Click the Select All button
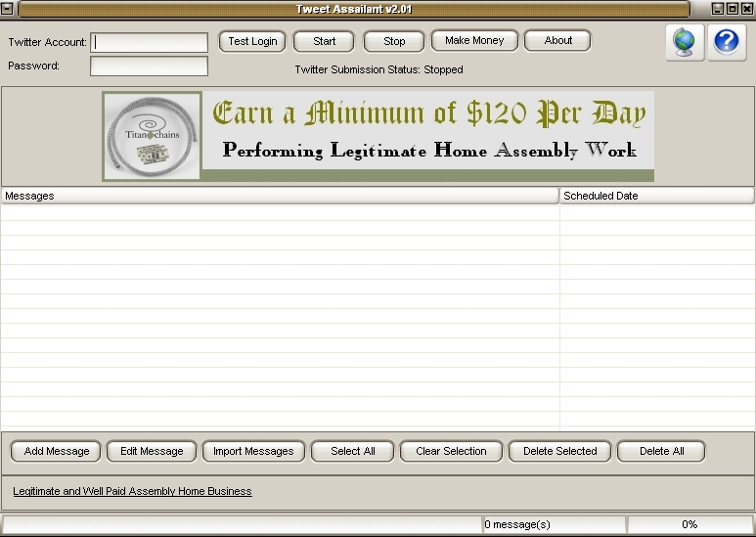The width and height of the screenshot is (756, 537). point(352,451)
